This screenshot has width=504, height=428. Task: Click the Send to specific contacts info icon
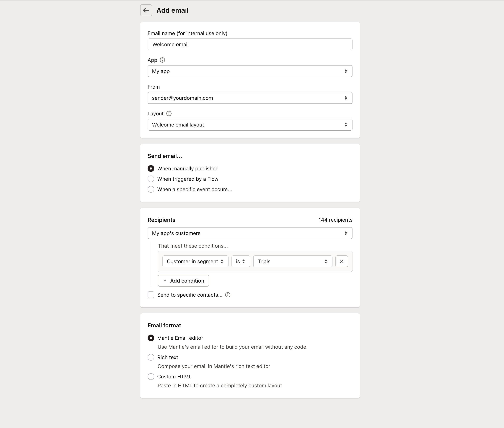(227, 295)
